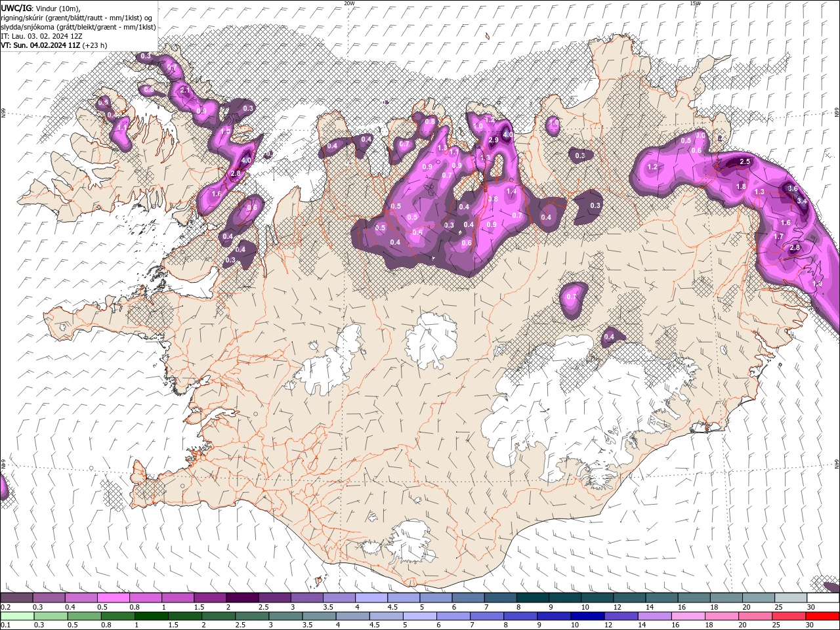Click the grey-purple swatch after 0.2, upper legend
This screenshot has height=630, width=840.
coord(16,598)
